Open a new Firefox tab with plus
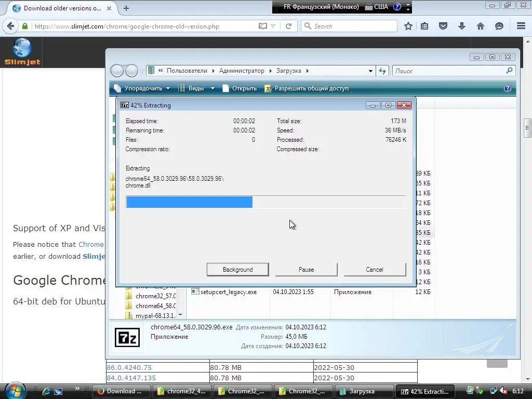Viewport: 532px width, 399px height. click(x=126, y=8)
